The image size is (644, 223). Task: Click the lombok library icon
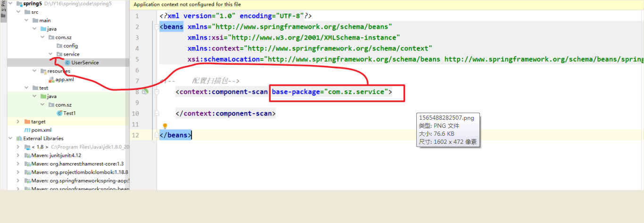(x=27, y=173)
